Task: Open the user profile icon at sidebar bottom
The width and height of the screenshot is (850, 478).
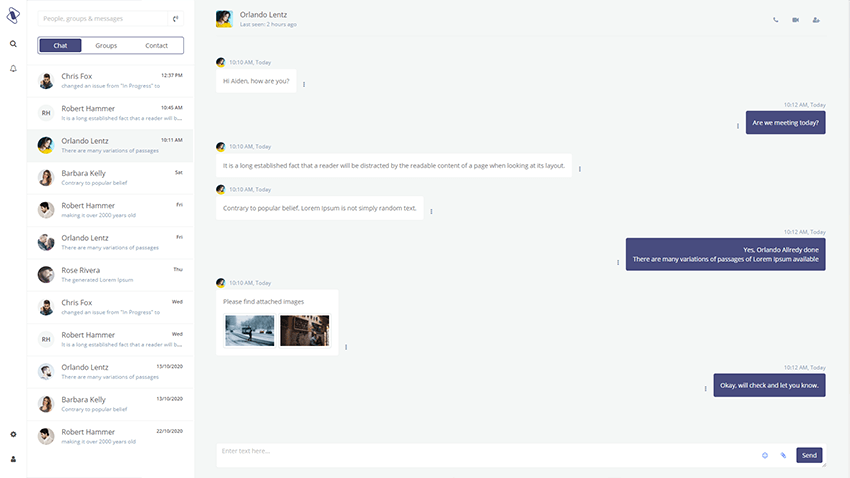Action: 13,459
